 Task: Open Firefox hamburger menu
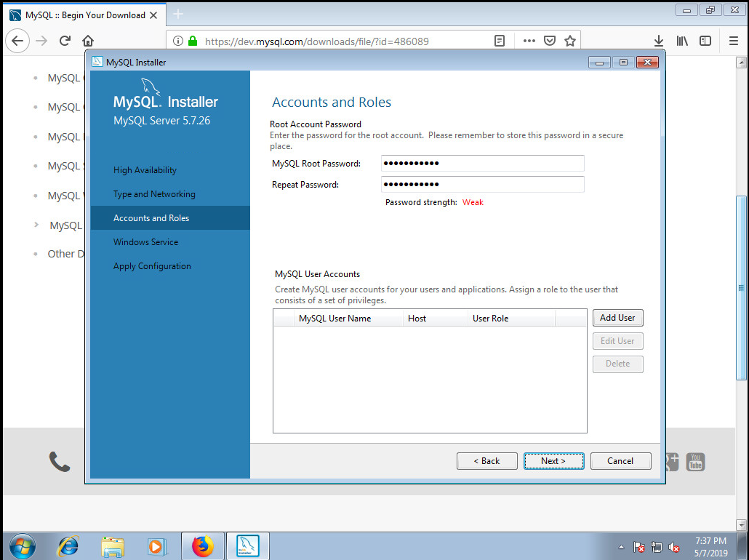click(x=734, y=41)
